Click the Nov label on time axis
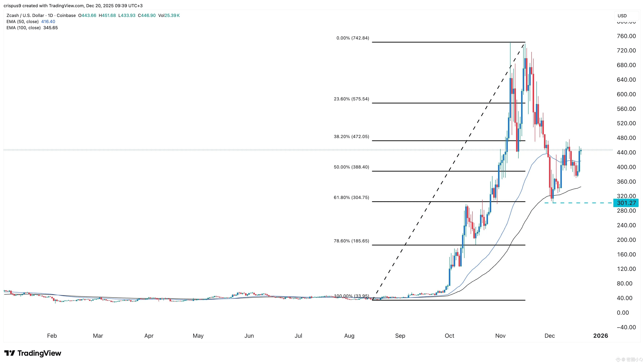This screenshot has height=364, width=644. tap(500, 336)
